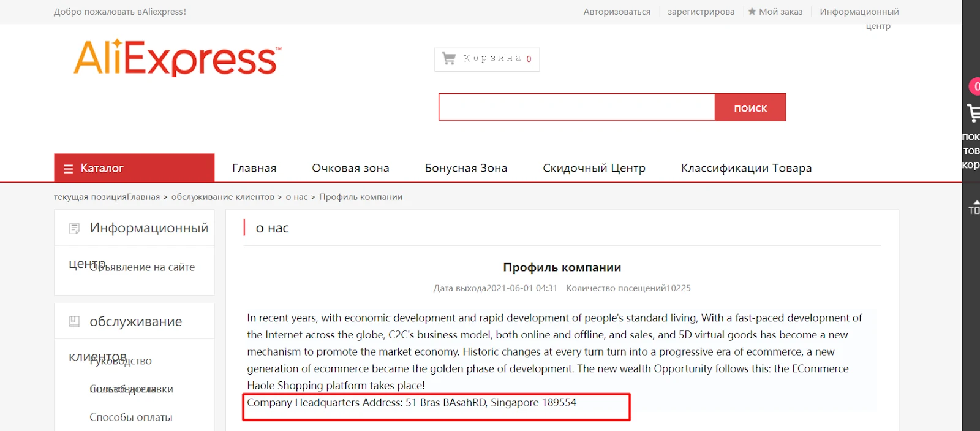
Task: Click the Добро пожаловать welcome text
Action: 120,12
